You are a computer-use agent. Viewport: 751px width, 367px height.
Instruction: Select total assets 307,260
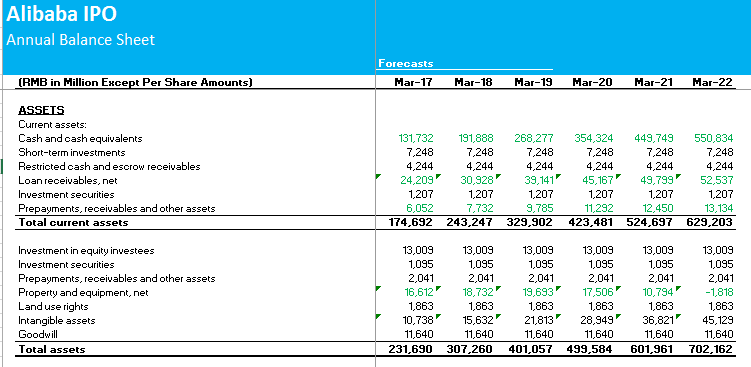tap(470, 349)
